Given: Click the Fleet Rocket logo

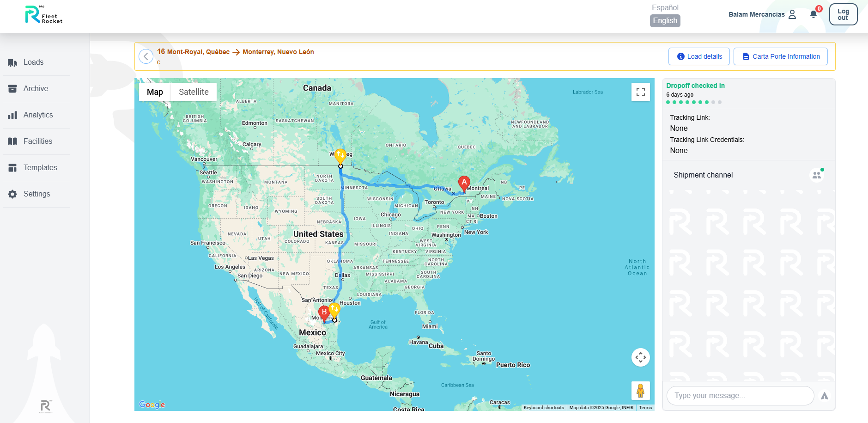Looking at the screenshot, I should [43, 15].
